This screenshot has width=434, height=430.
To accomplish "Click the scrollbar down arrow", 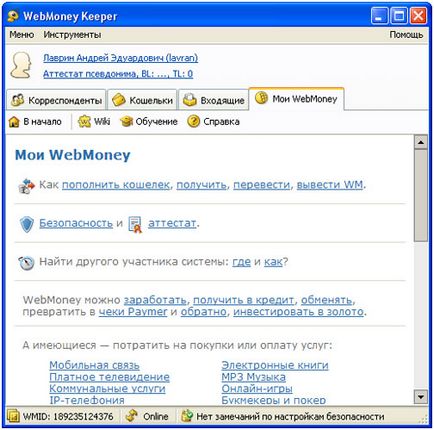I will coord(421,397).
